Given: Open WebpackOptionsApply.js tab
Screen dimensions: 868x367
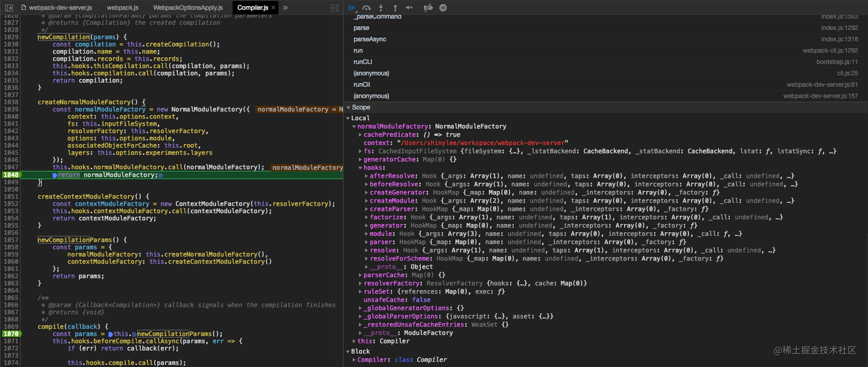Looking at the screenshot, I should (188, 8).
